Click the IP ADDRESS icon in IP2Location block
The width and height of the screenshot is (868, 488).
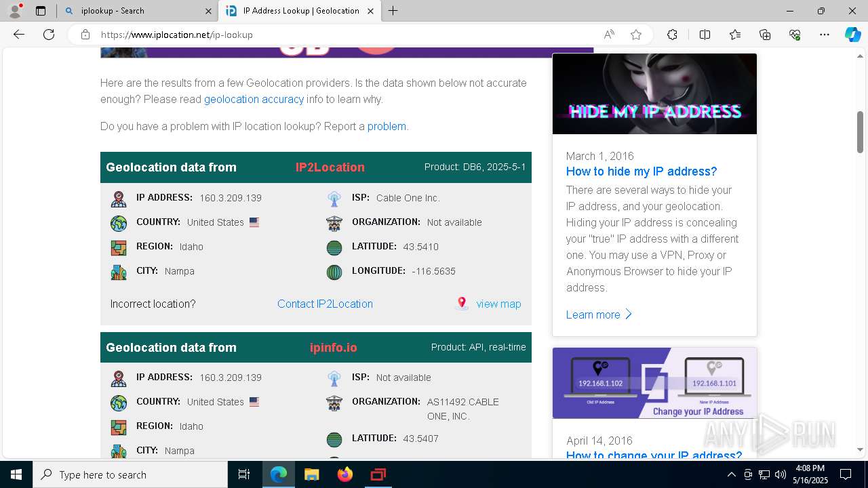pos(119,199)
